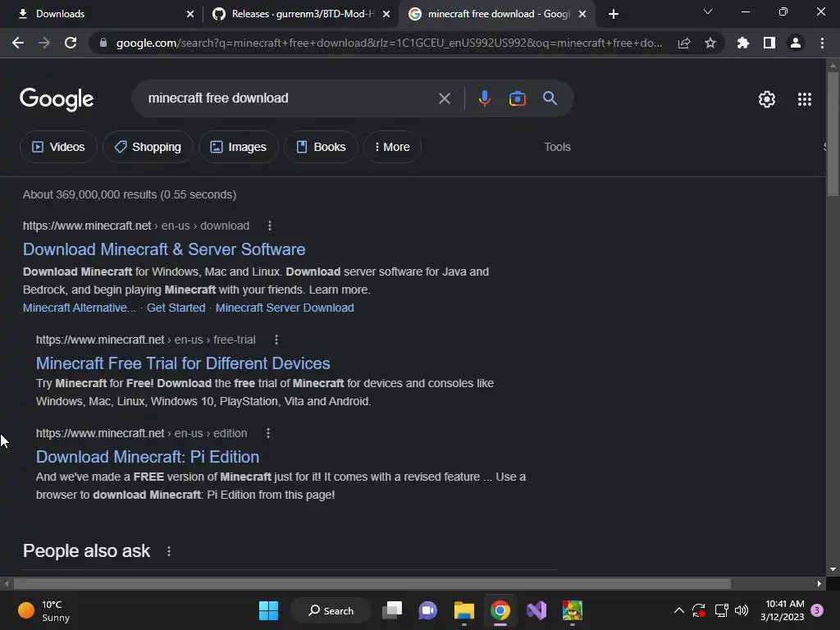The image size is (840, 630).
Task: Open the taskbar Search box
Action: [x=331, y=610]
